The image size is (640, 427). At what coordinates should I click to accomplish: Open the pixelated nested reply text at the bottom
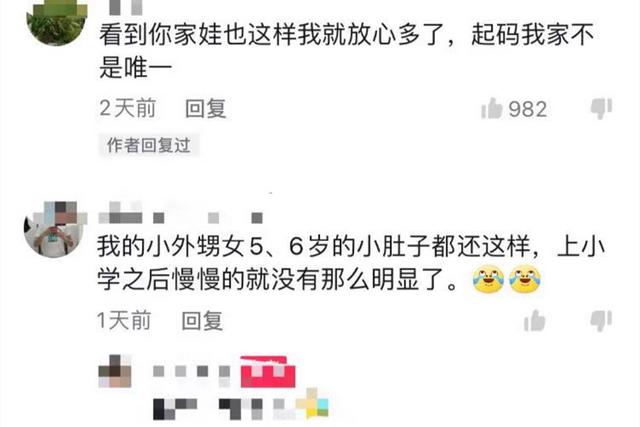coord(241,405)
